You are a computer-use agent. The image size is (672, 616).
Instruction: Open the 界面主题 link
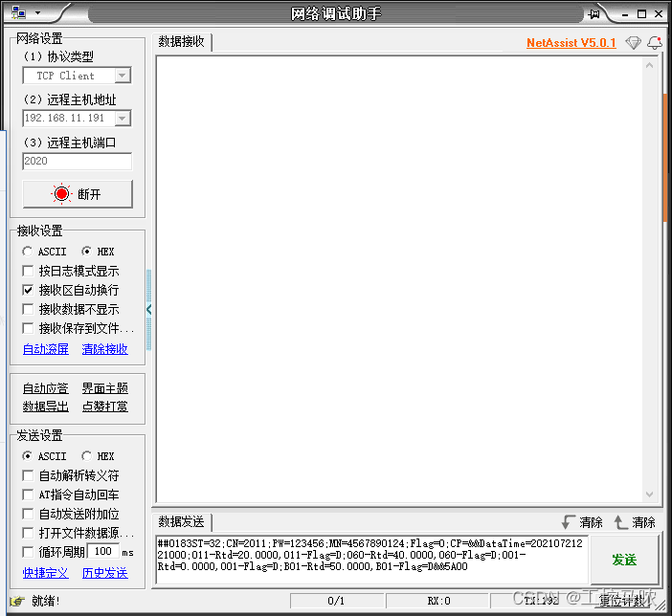[x=105, y=388]
